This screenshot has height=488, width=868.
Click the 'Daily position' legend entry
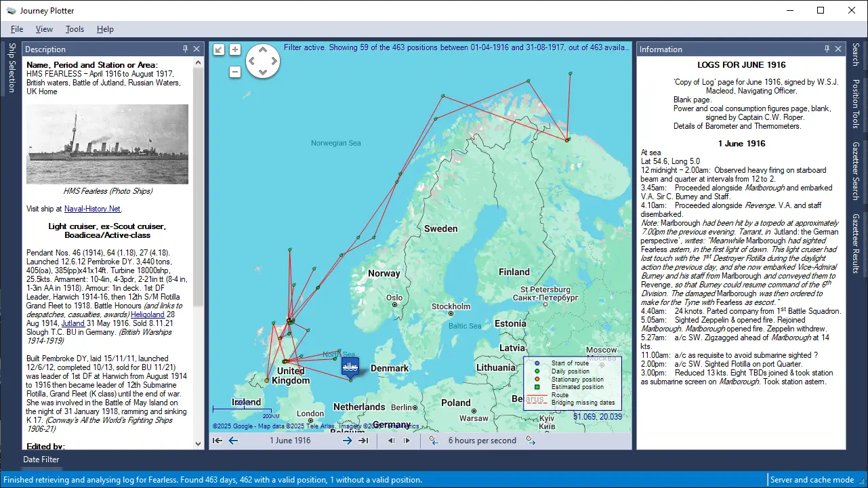(571, 371)
